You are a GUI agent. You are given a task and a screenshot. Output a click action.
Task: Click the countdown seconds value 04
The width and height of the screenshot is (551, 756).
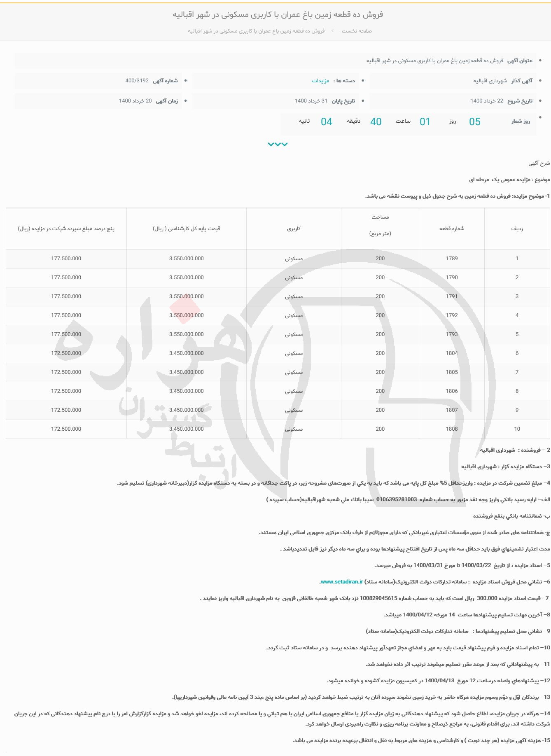click(x=327, y=121)
